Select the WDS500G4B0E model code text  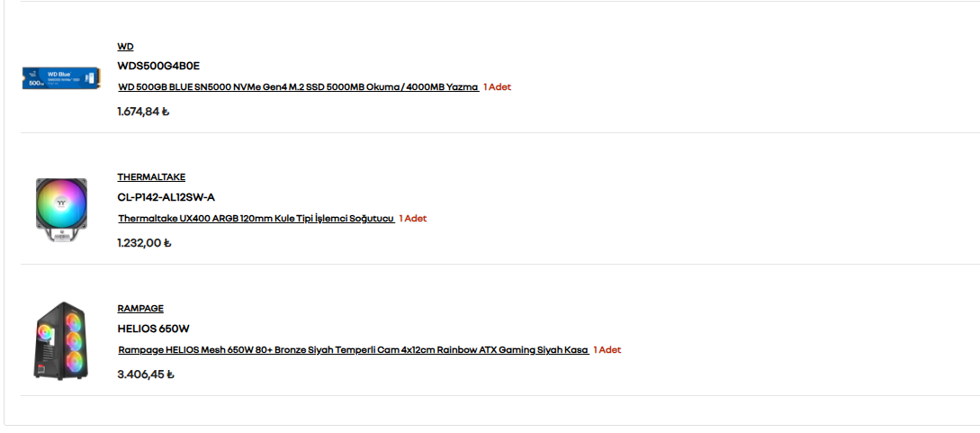pos(158,66)
